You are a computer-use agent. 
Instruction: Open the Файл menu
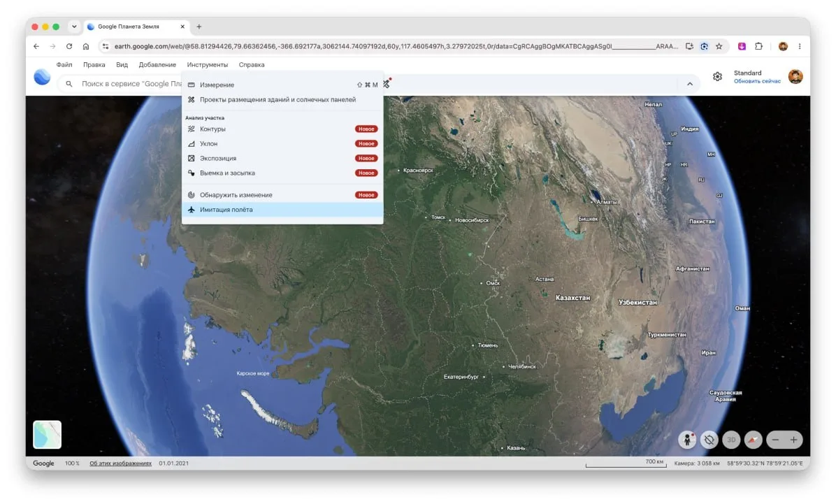(x=64, y=64)
